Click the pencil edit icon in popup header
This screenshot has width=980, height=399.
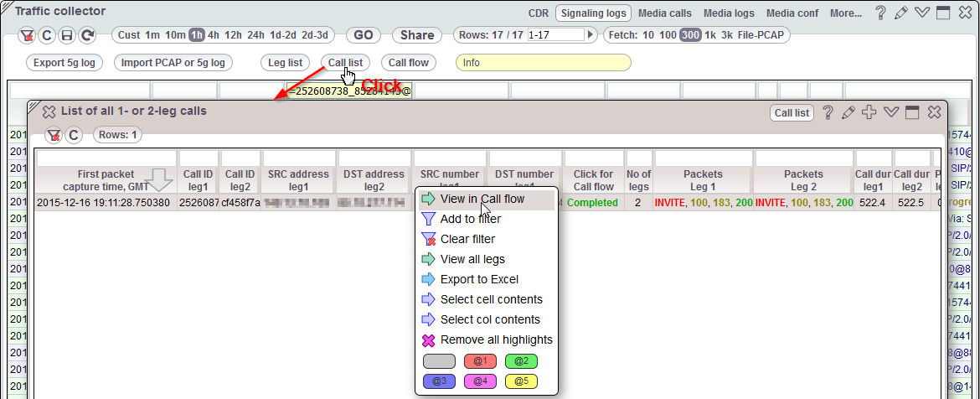(848, 112)
